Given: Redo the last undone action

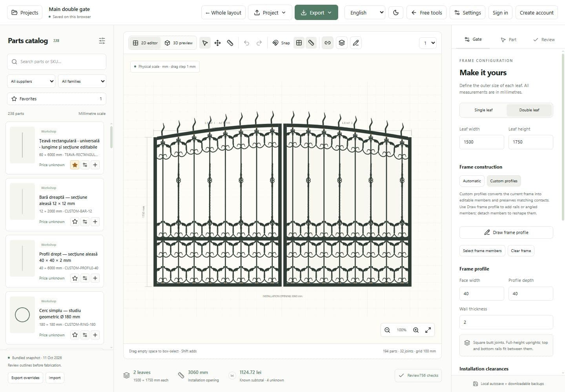Looking at the screenshot, I should [259, 43].
